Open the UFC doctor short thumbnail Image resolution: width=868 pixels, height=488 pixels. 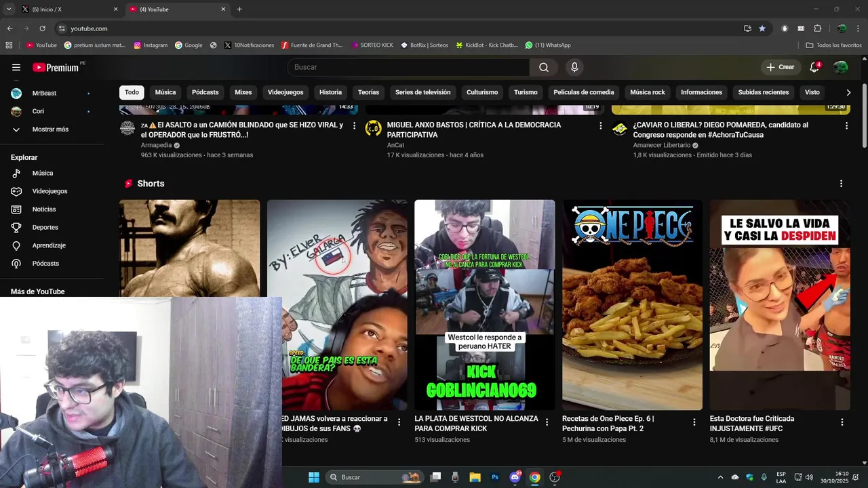(x=780, y=305)
